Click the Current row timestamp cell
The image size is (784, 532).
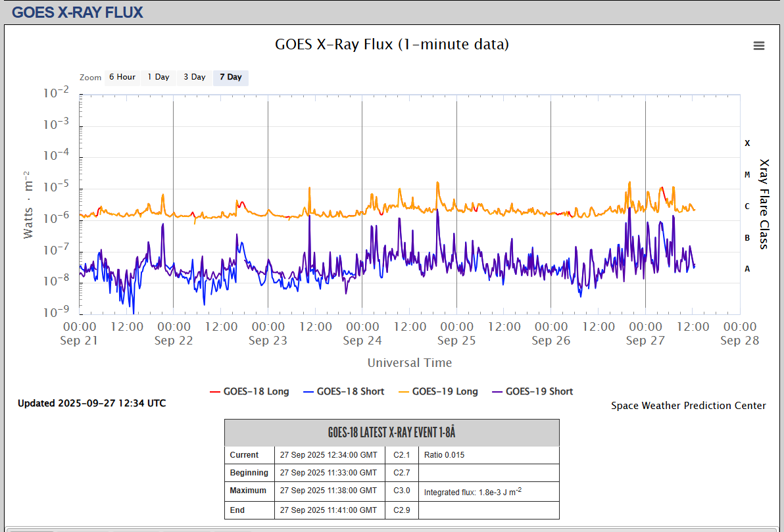[328, 455]
